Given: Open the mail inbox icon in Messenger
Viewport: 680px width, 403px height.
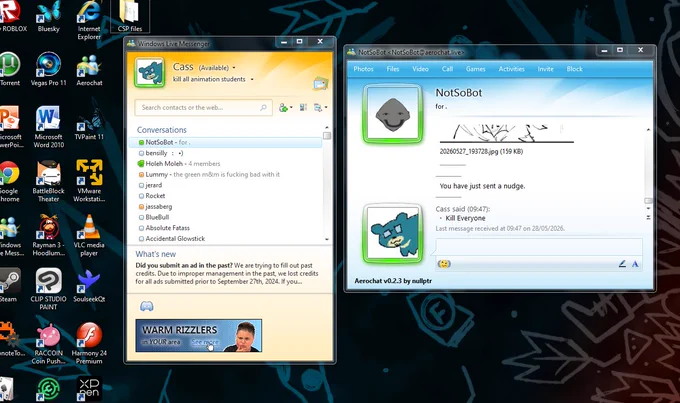Looking at the screenshot, I should [x=320, y=83].
